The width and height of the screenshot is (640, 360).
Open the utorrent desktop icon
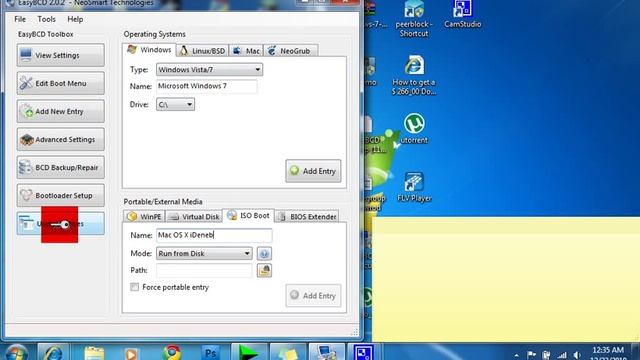[x=414, y=129]
